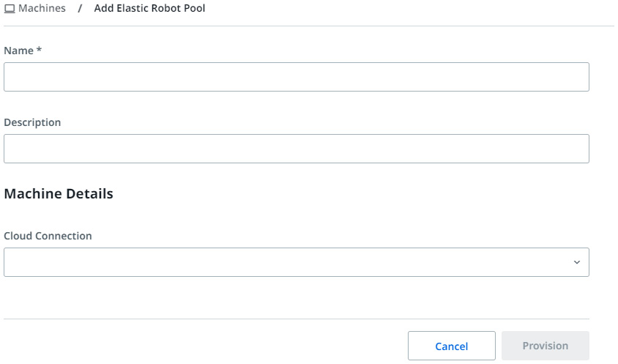
Task: Click the Cloud Connection label
Action: tap(48, 236)
